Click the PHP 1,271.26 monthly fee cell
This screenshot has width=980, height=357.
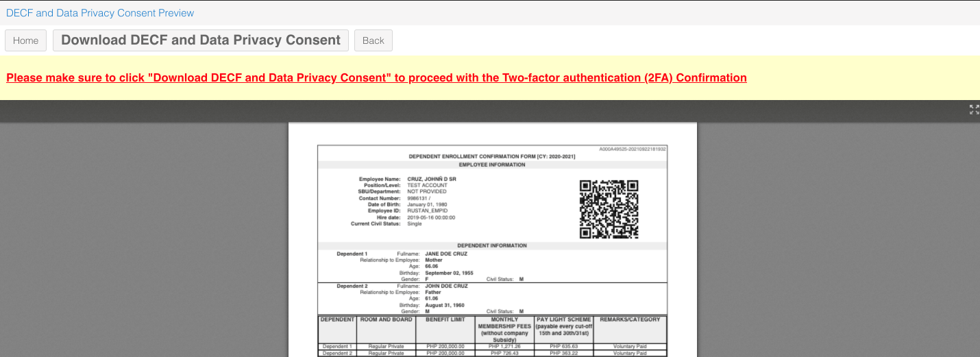point(504,347)
